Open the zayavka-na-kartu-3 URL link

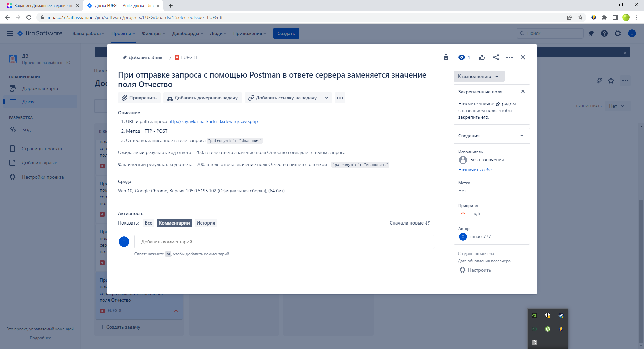click(x=213, y=121)
